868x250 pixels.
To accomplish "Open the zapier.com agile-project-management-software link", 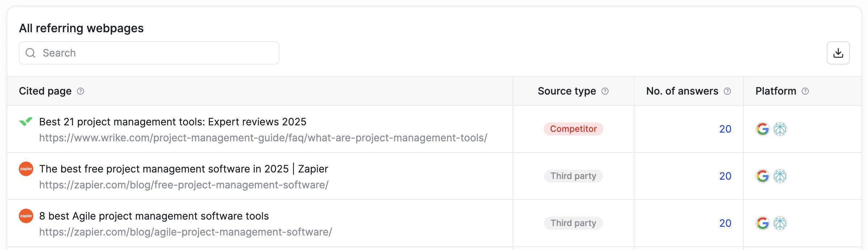I will pos(185,232).
